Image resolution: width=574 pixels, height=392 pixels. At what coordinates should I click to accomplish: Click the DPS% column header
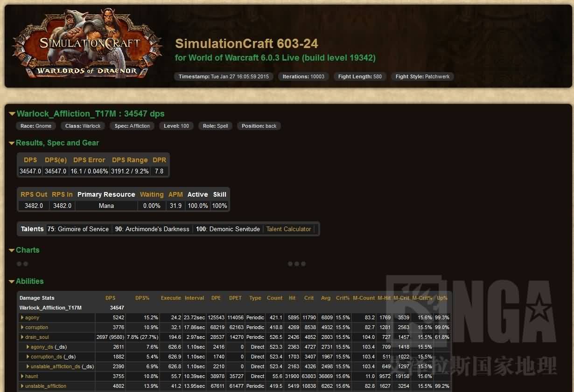(x=142, y=298)
